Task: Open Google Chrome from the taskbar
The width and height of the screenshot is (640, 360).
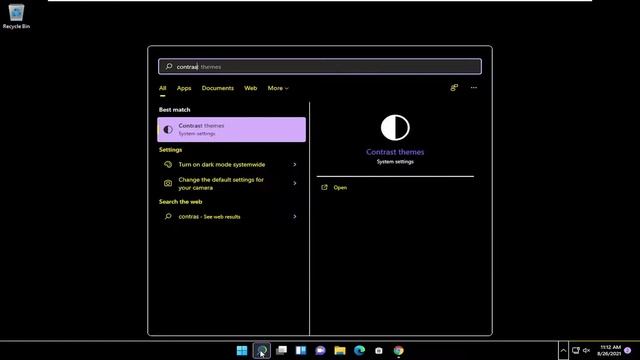Action: [x=398, y=351]
